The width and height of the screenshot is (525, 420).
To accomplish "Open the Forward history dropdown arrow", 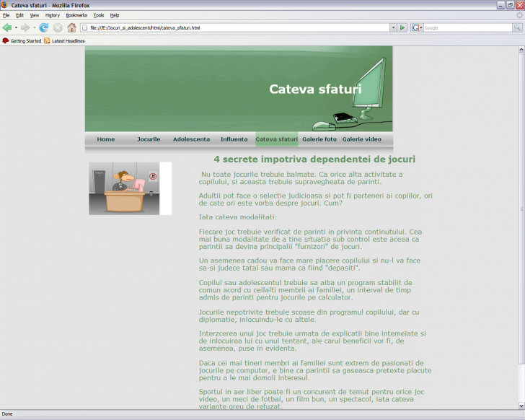I will (34, 27).
